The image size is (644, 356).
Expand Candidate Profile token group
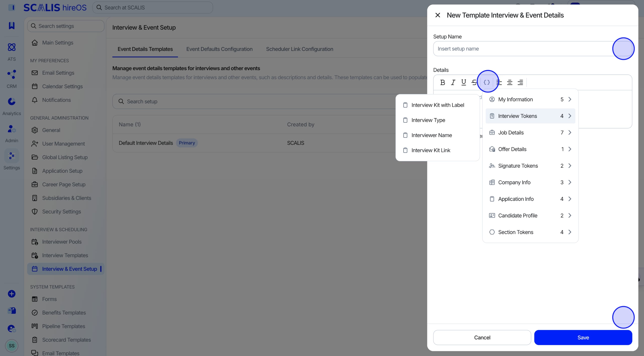[530, 215]
